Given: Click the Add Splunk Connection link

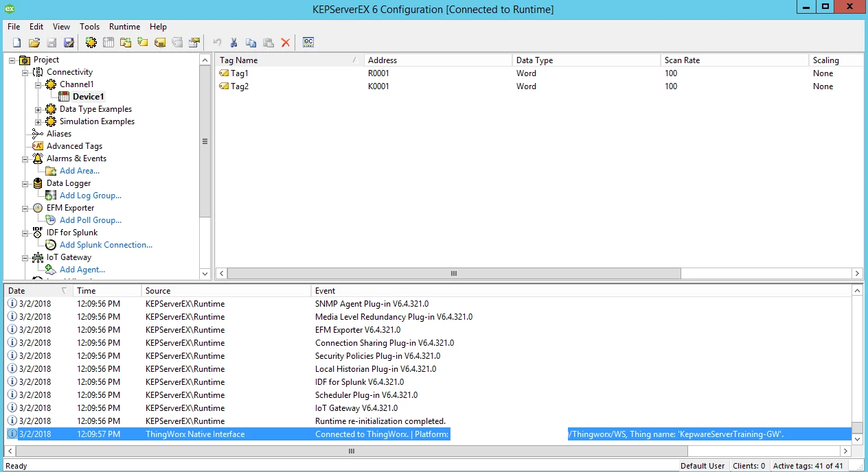Looking at the screenshot, I should click(106, 245).
